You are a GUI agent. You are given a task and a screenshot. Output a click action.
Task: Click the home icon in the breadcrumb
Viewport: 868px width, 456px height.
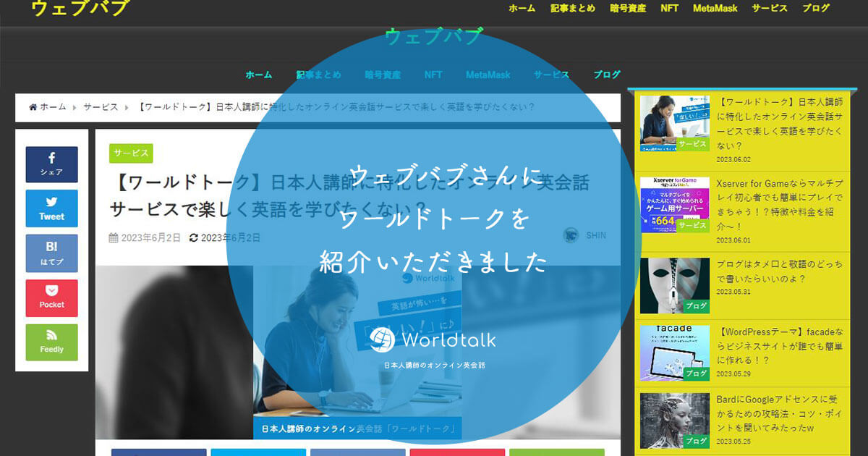coord(33,107)
